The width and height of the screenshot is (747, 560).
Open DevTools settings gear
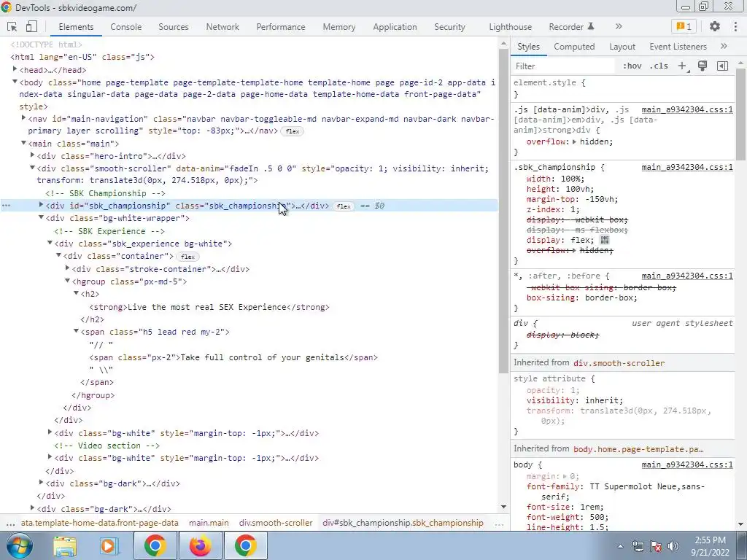coord(715,27)
